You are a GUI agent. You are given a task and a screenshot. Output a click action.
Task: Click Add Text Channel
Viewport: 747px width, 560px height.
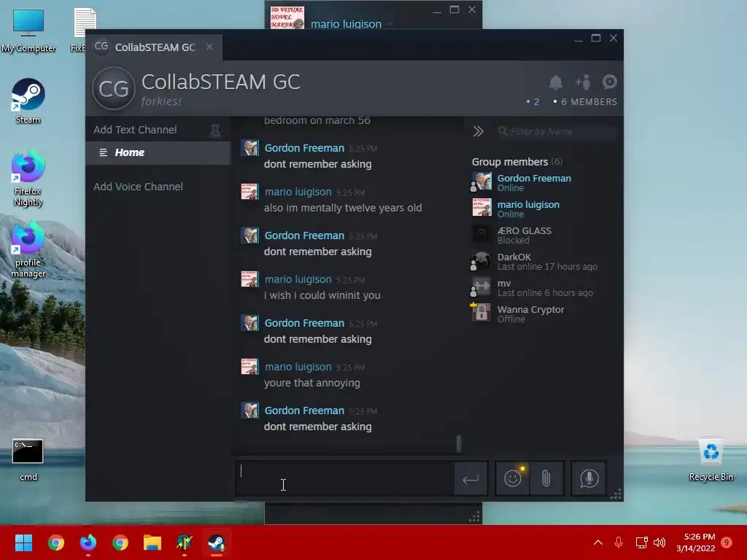(x=135, y=130)
